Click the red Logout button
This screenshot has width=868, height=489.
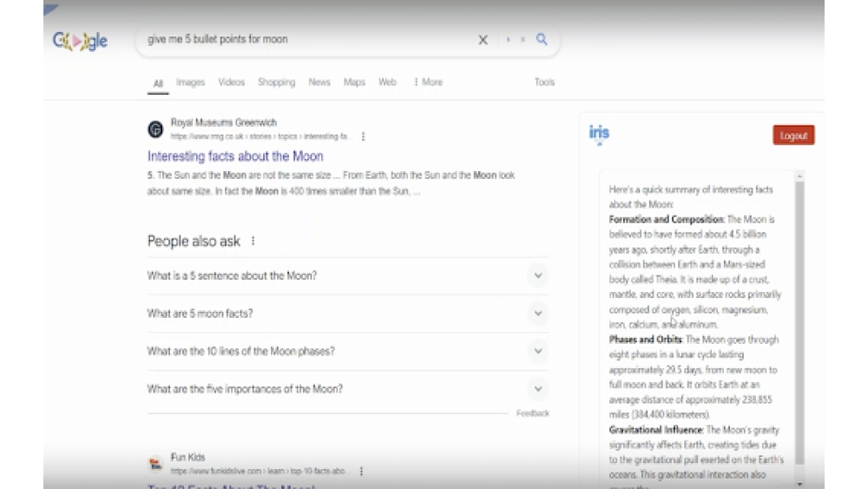[793, 135]
